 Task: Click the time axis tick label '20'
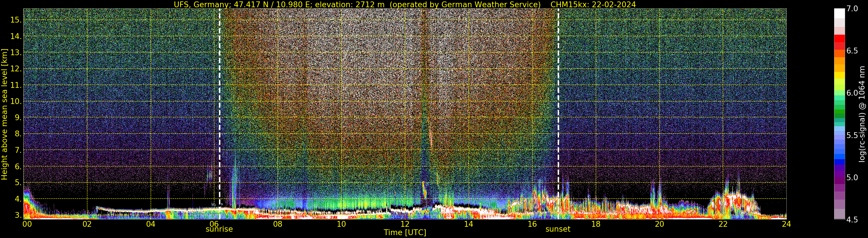659,224
